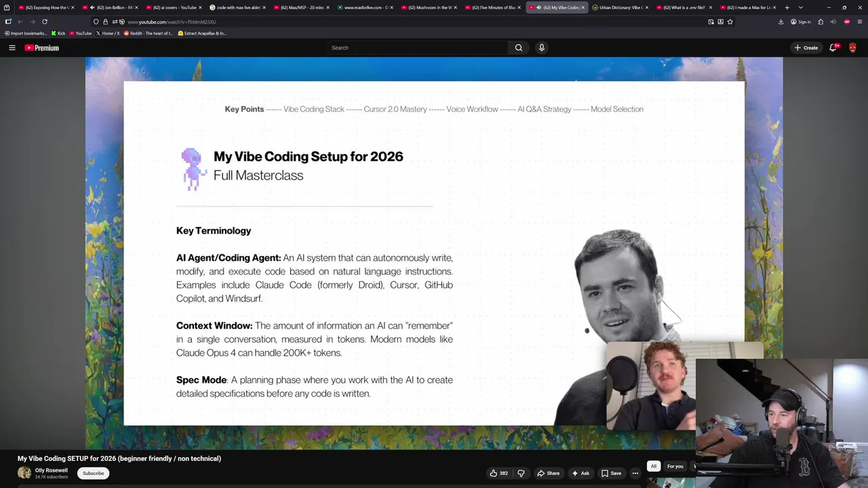This screenshot has height=488, width=868.
Task: Open Olly Rosewell channel name link
Action: [52, 470]
